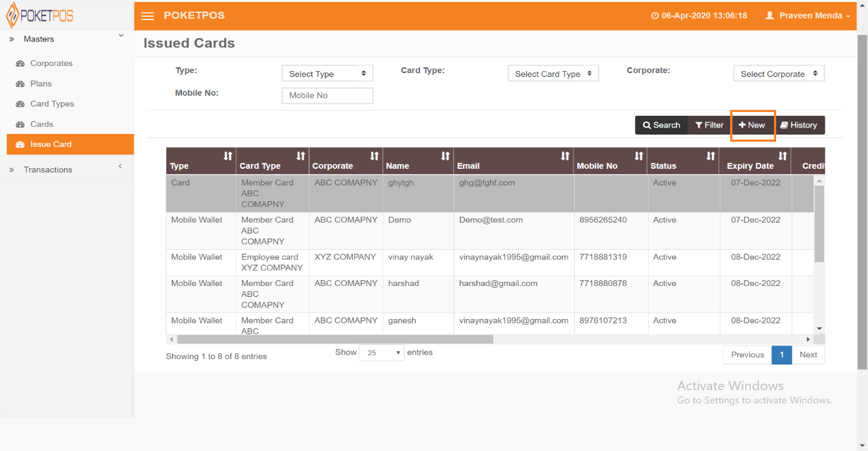Click the name vinay nayak
Screen dimensions: 868x451
point(410,257)
